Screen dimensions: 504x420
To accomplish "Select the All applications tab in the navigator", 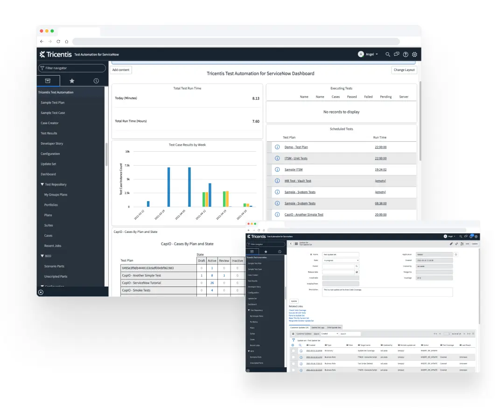I will click(x=48, y=81).
